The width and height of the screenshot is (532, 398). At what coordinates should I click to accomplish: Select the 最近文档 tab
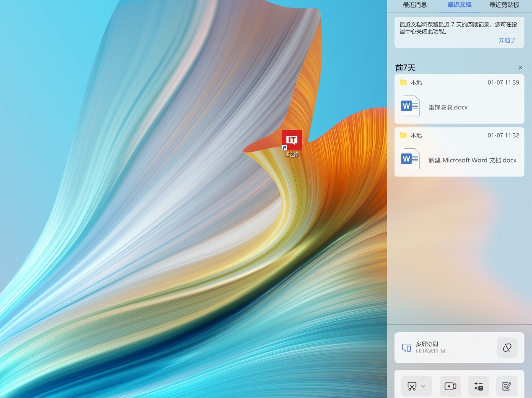point(459,5)
